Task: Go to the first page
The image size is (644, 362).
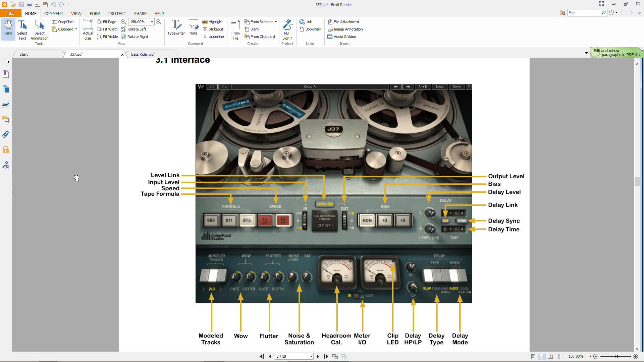Action: coord(262,357)
